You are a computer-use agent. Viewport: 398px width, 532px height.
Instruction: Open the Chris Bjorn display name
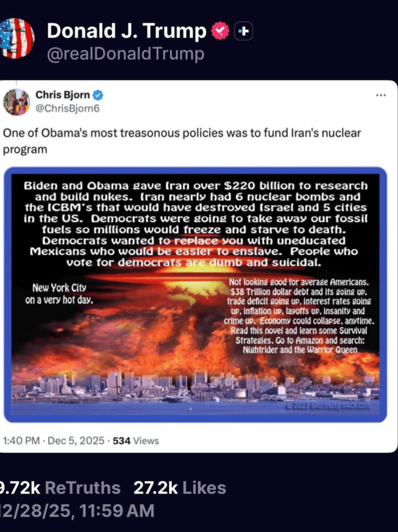pos(63,95)
